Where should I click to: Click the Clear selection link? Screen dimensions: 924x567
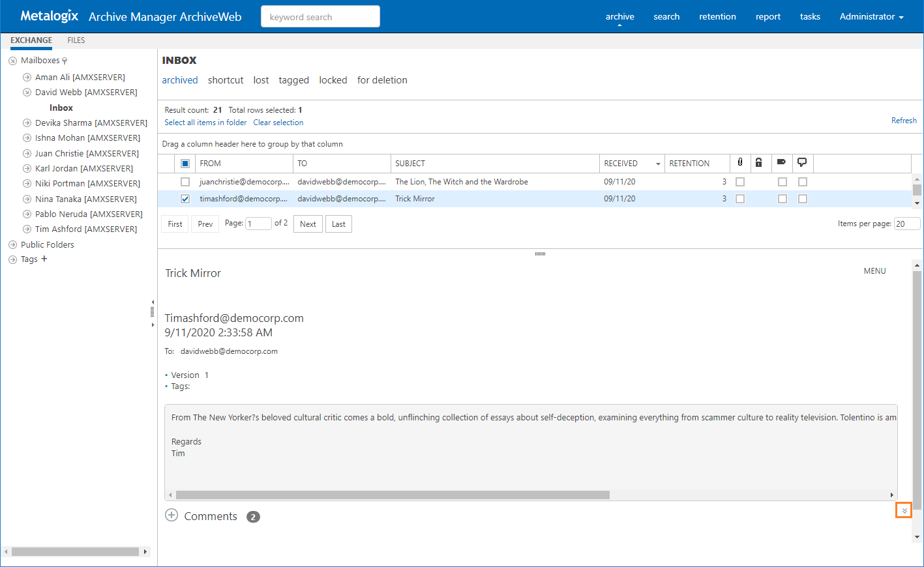click(x=278, y=123)
